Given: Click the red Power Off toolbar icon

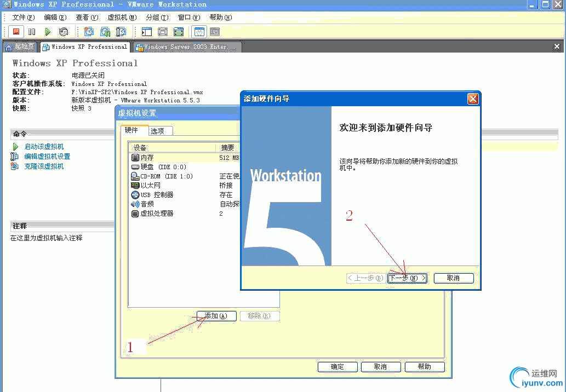Looking at the screenshot, I should (x=16, y=32).
